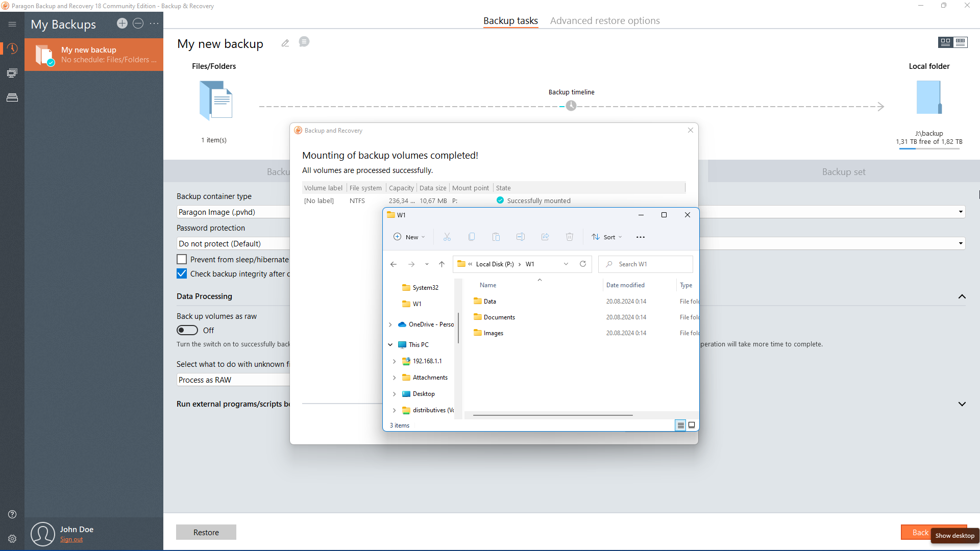Rename backup using the pencil icon

point(285,43)
